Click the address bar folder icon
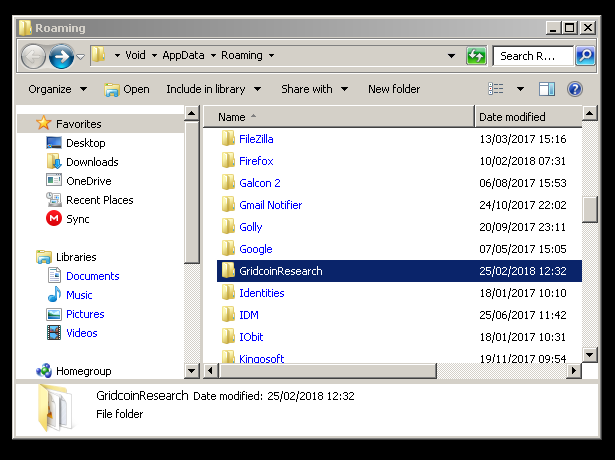The width and height of the screenshot is (615, 460). tap(98, 55)
